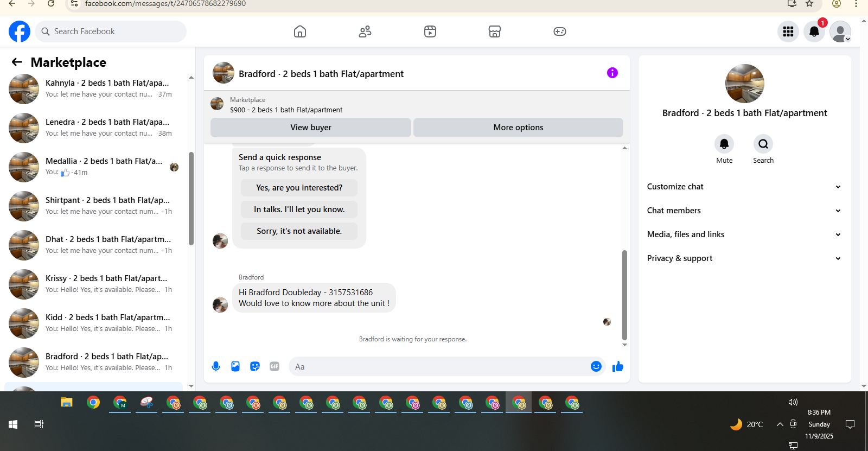The image size is (868, 451).
Task: Open the listing thumbnail in right panel
Action: [745, 84]
